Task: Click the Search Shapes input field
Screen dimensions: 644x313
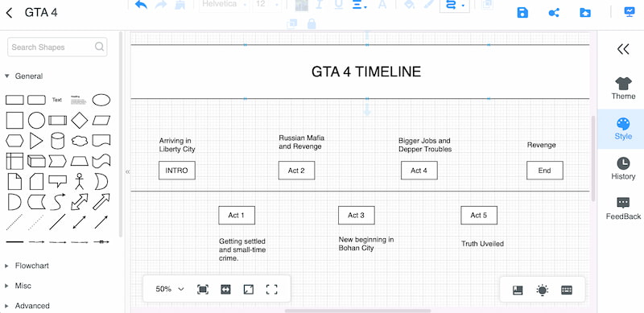Action: [57, 47]
